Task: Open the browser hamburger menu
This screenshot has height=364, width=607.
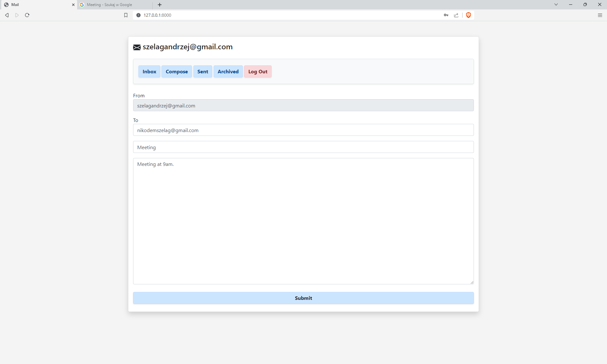Action: coord(600,15)
